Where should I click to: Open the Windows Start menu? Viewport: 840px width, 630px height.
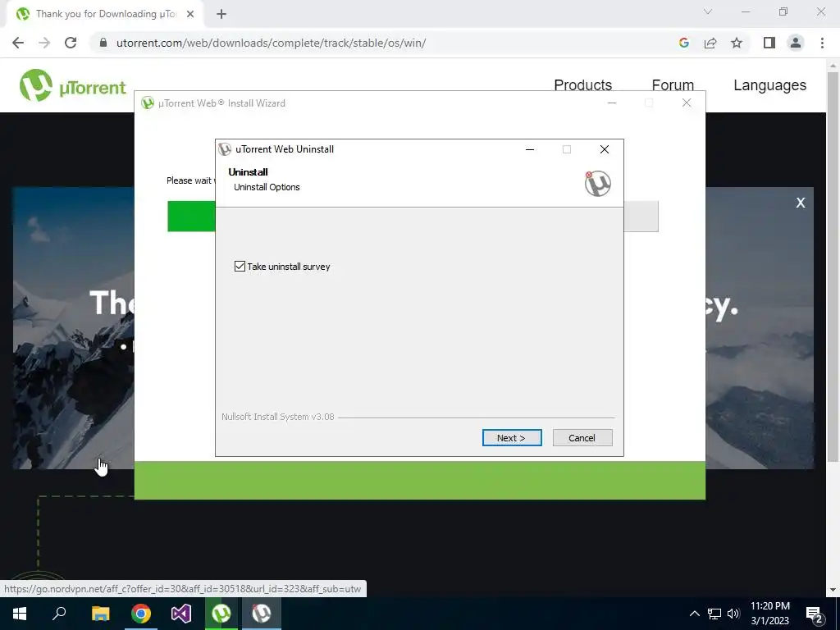click(20, 614)
